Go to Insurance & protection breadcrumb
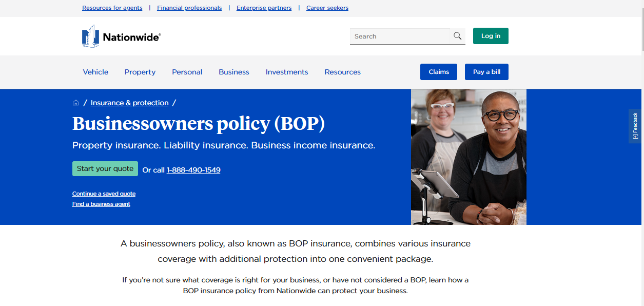This screenshot has width=644, height=306. click(x=129, y=103)
